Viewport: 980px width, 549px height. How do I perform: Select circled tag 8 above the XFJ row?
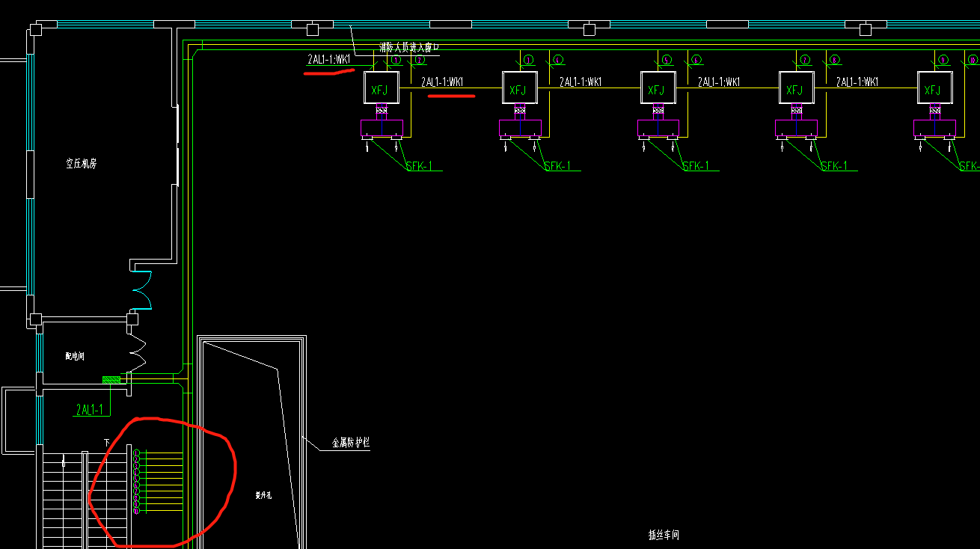(835, 60)
